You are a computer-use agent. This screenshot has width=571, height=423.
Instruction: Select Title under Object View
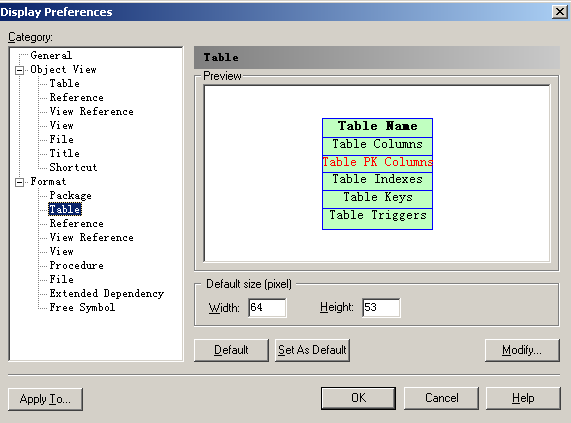(64, 153)
